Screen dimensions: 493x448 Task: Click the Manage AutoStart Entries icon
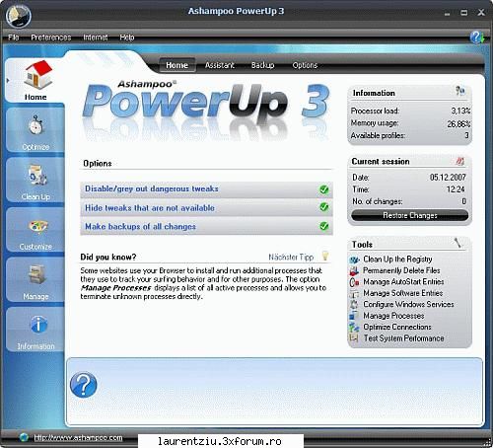[x=354, y=282]
